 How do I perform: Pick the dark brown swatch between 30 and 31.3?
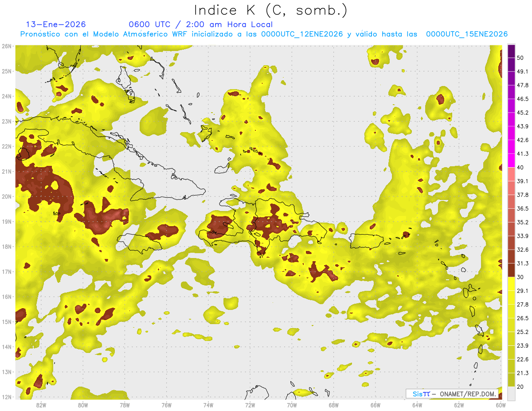[511, 270]
